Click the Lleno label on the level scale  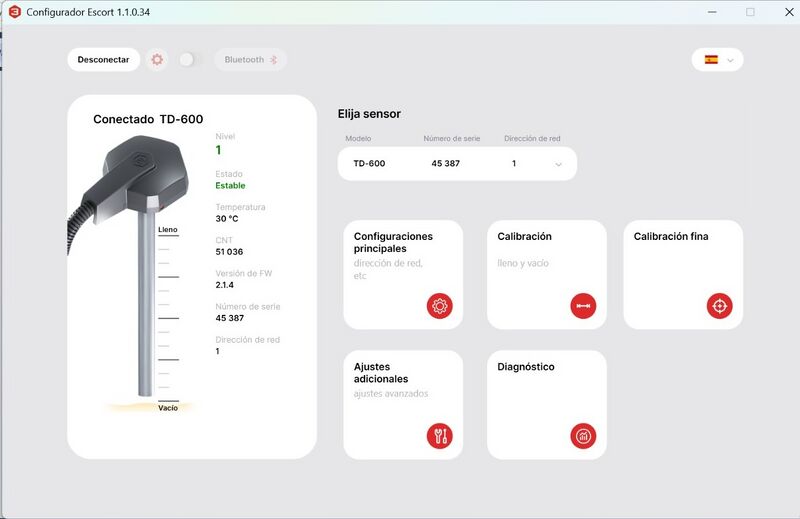(168, 230)
